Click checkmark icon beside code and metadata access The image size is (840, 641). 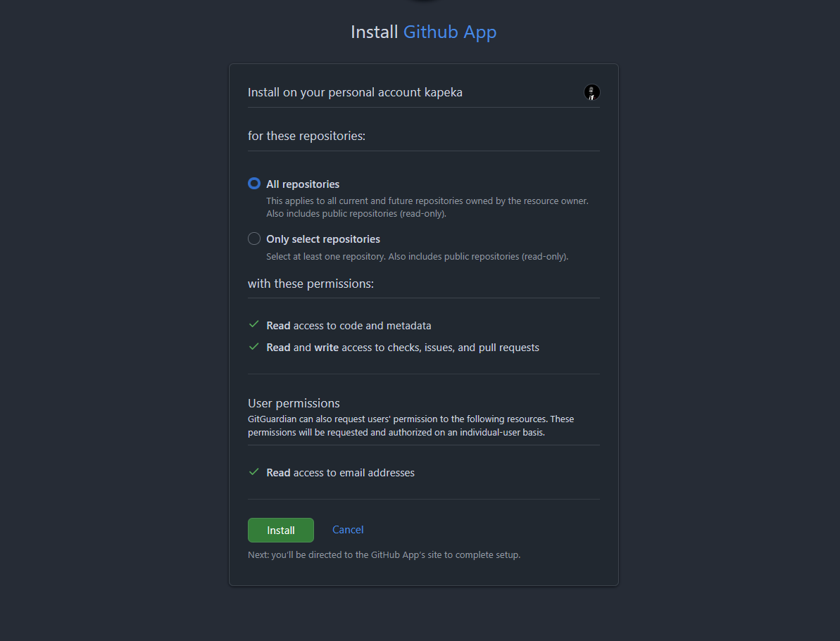pos(254,325)
